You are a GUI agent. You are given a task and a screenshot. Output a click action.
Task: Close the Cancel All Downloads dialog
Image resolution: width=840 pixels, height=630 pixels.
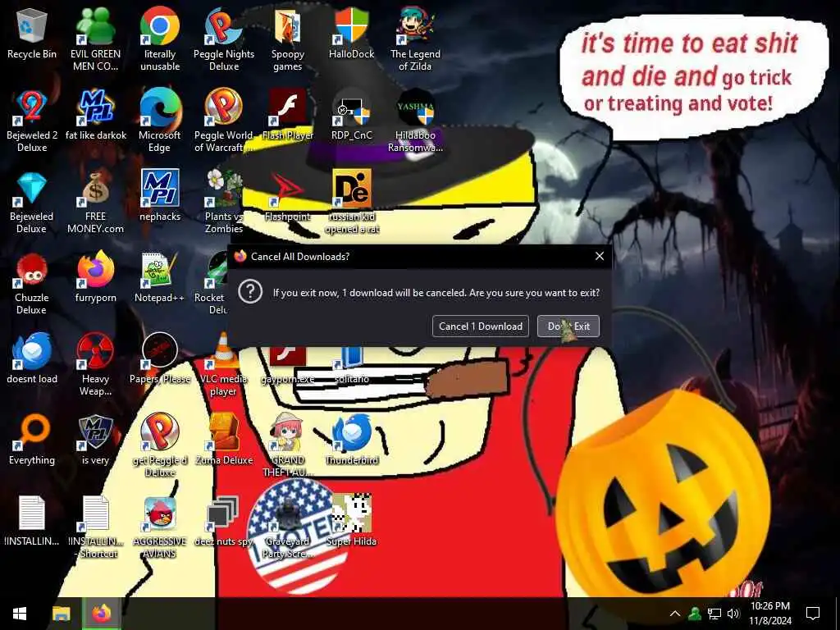pyautogui.click(x=600, y=256)
